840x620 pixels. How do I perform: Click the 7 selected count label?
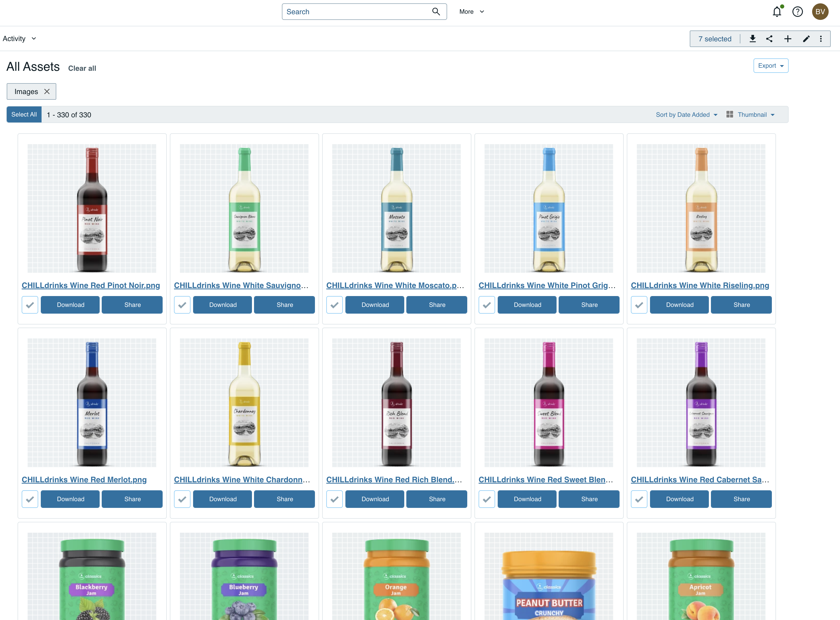coord(715,39)
